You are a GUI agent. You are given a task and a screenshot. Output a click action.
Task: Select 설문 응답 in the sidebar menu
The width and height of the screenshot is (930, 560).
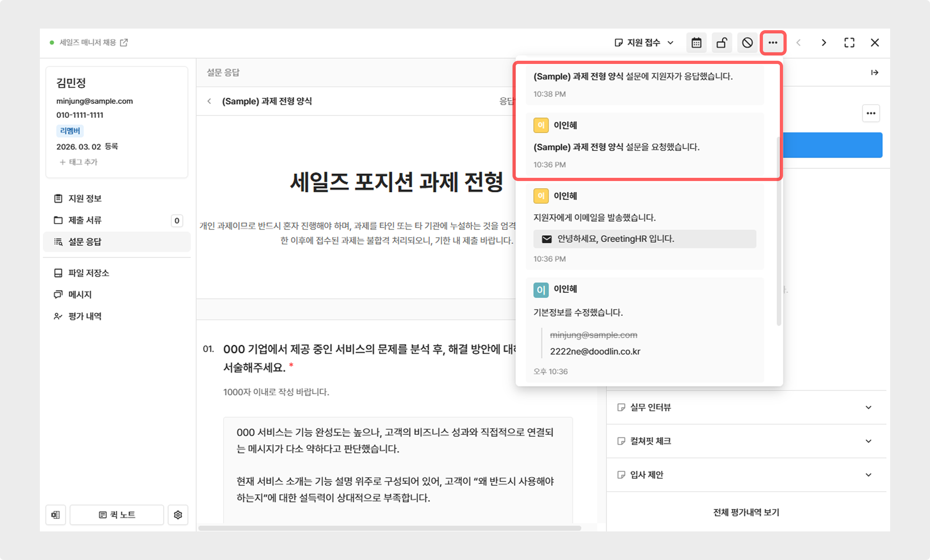click(x=117, y=242)
